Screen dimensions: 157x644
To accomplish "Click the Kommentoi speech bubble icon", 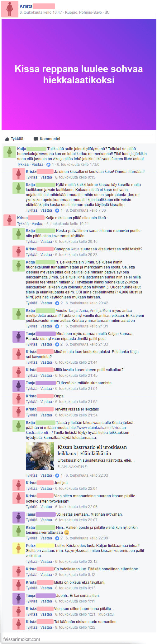I will [36, 139].
